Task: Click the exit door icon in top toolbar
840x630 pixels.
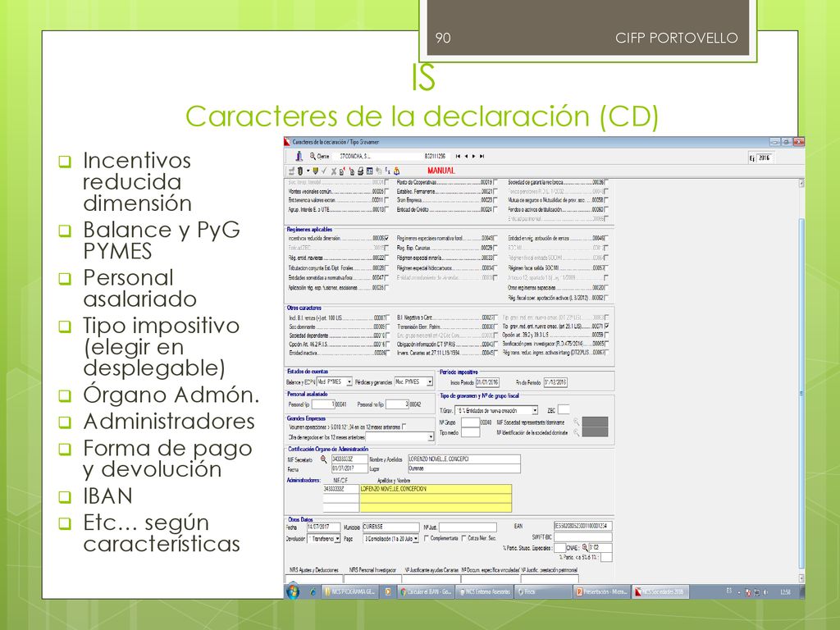Action: [x=299, y=156]
